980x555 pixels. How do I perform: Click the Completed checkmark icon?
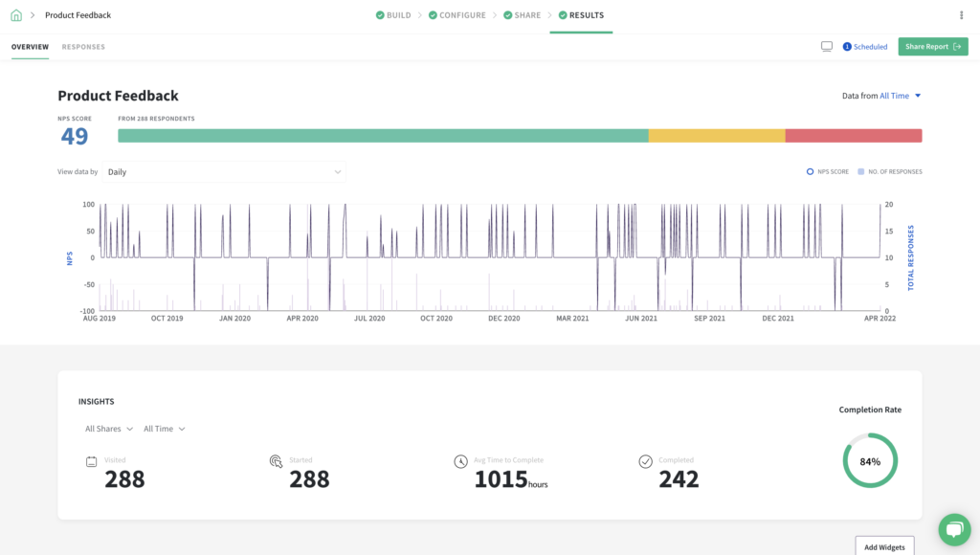[x=645, y=460]
